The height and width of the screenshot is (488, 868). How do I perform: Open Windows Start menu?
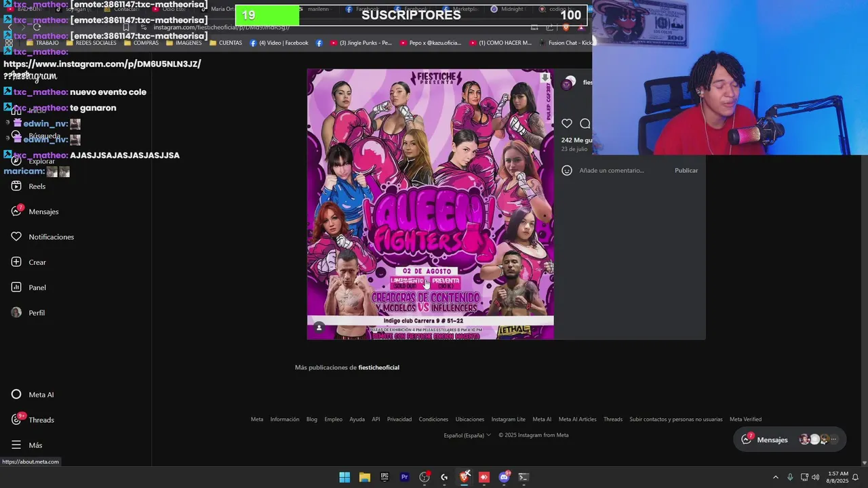tap(344, 477)
